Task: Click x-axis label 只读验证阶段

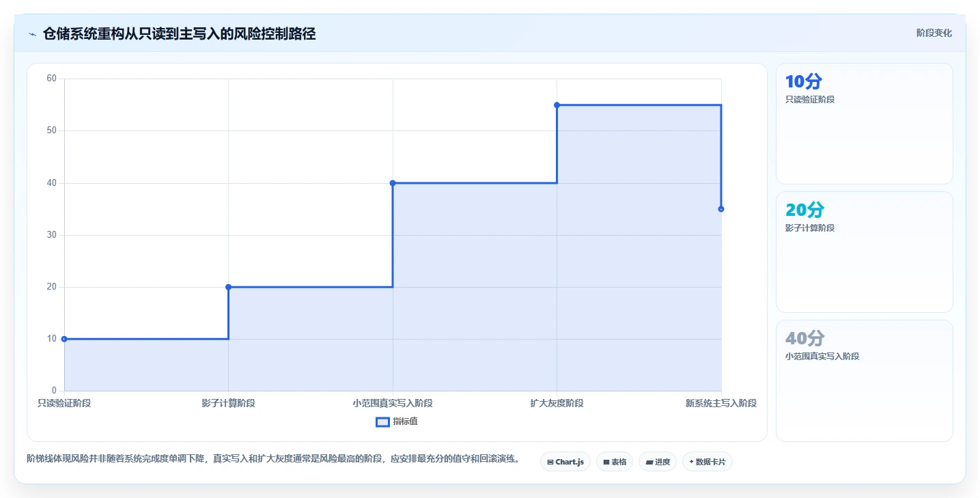Action: coord(64,403)
